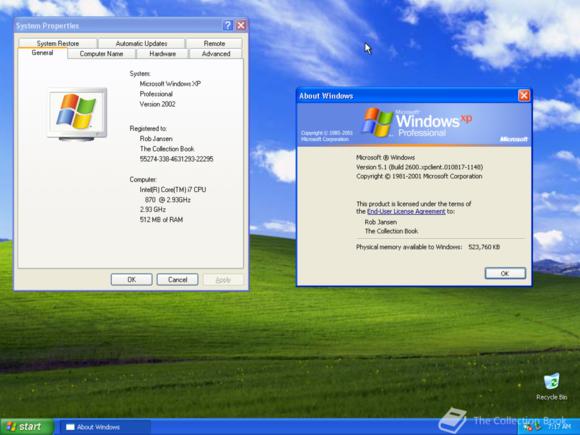Open the Recycle Bin desktop icon
Viewport: 580px width, 435px height.
click(x=552, y=387)
